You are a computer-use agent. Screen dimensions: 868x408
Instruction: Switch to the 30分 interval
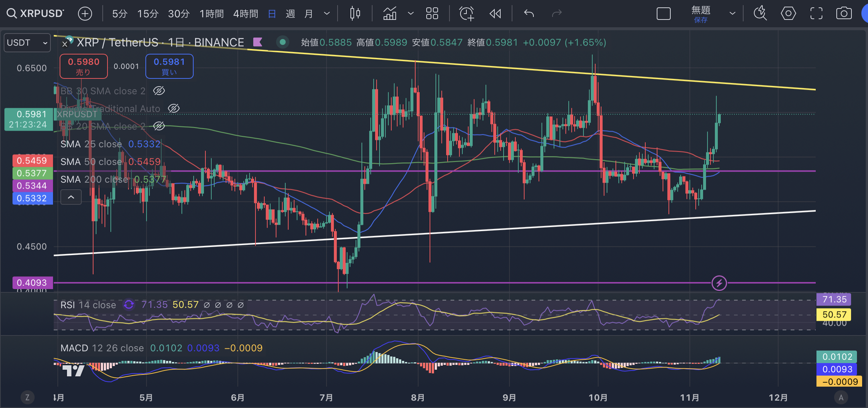point(179,14)
